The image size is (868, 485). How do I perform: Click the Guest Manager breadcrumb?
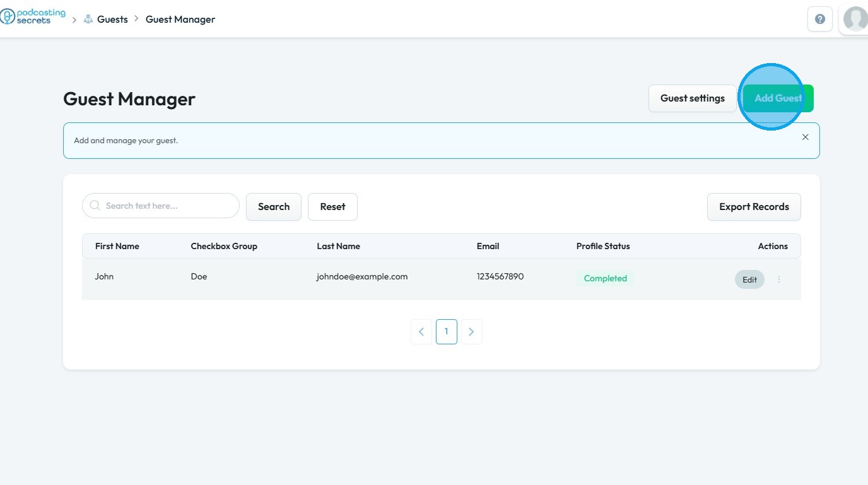(x=180, y=20)
